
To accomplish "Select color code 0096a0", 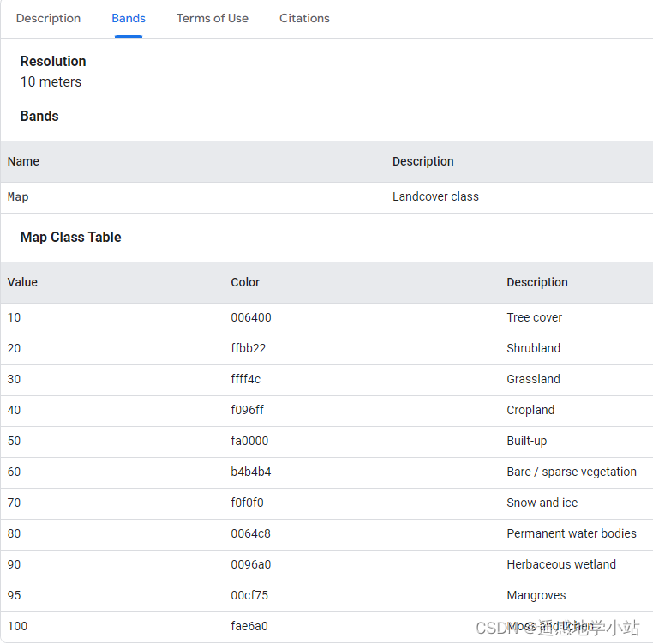I will pyautogui.click(x=251, y=564).
